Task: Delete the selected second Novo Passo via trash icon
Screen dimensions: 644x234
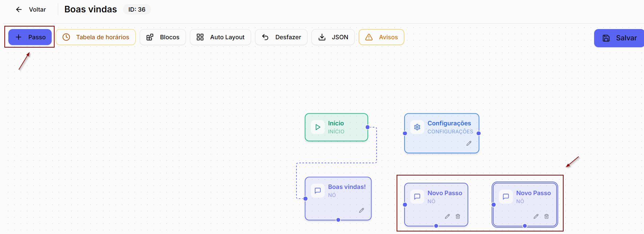Action: 546,217
